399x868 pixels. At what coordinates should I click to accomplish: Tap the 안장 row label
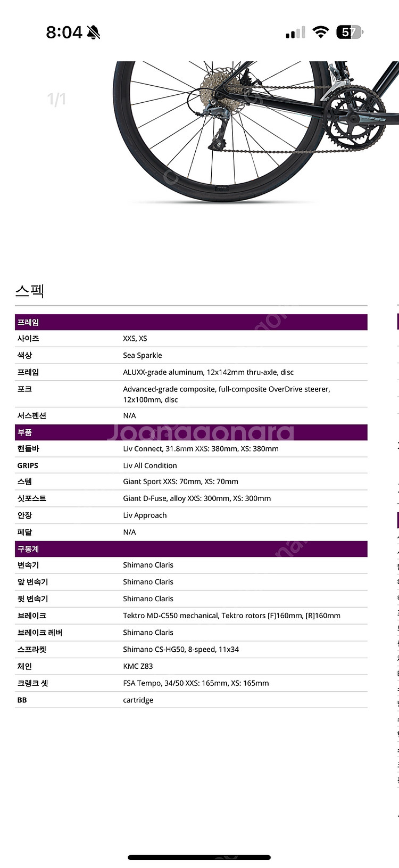point(24,515)
